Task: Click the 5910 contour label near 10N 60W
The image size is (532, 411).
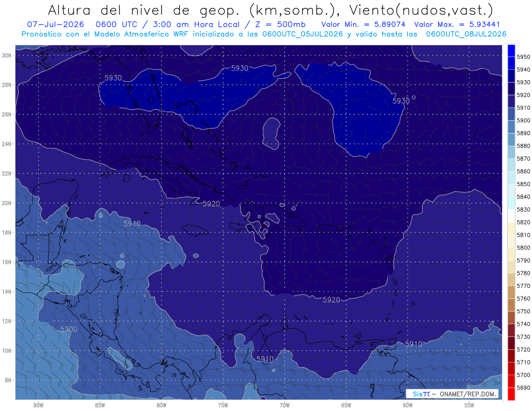Action: coord(414,344)
